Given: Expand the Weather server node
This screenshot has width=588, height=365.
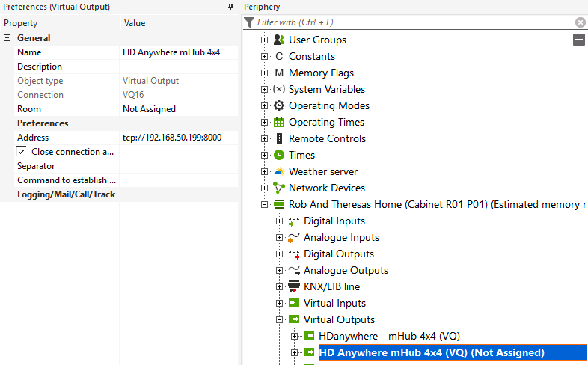Looking at the screenshot, I should point(264,172).
